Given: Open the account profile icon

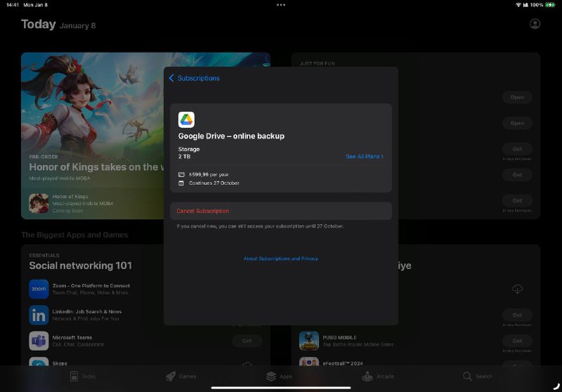Looking at the screenshot, I should pos(535,24).
